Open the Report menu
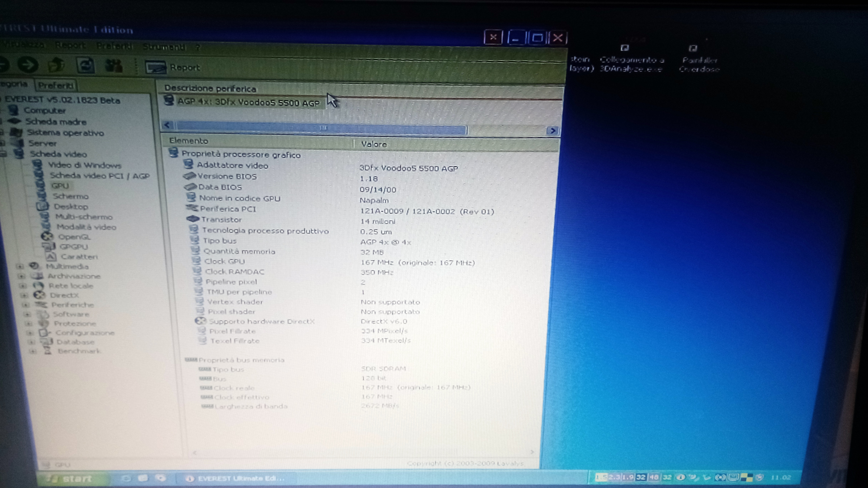The height and width of the screenshot is (488, 868). tap(70, 45)
